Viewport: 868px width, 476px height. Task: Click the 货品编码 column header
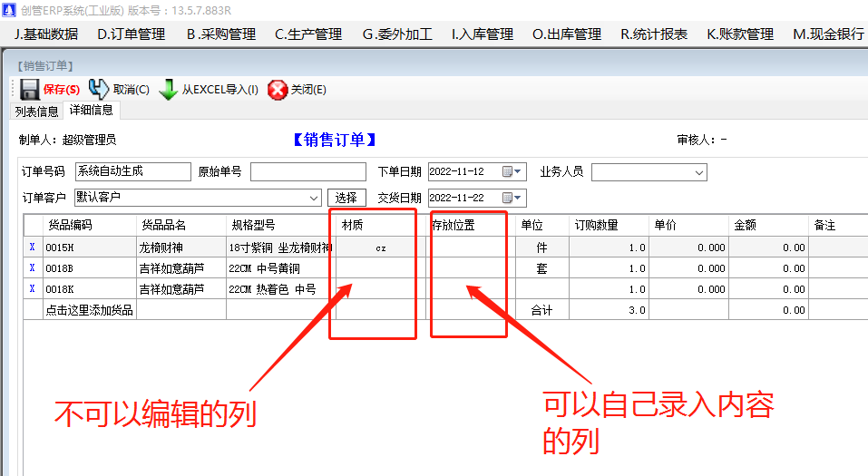tap(90, 225)
